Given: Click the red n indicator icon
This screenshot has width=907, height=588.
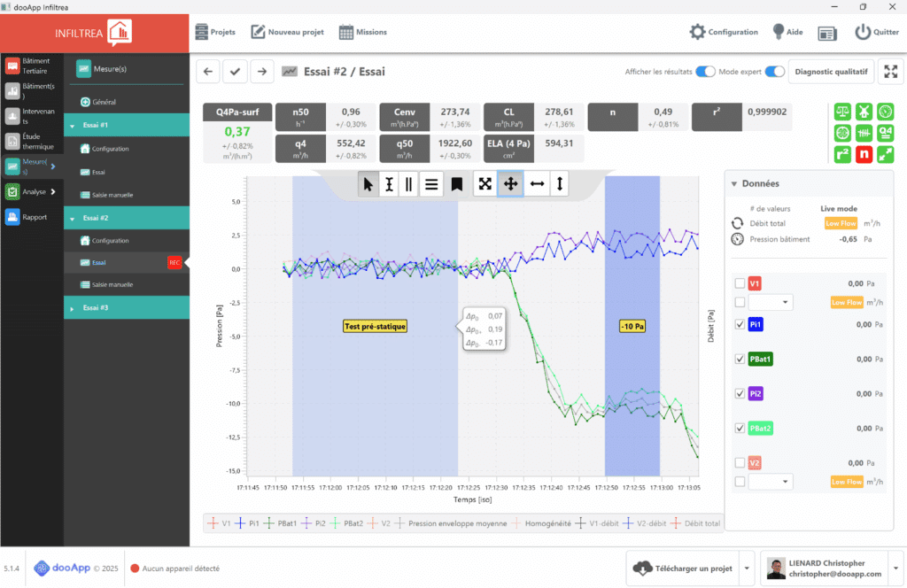Looking at the screenshot, I should coord(864,154).
